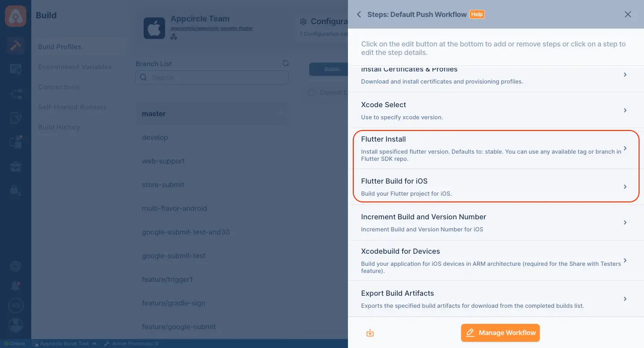
Task: Open the Xcodebuild for Devices step title
Action: [401, 252]
